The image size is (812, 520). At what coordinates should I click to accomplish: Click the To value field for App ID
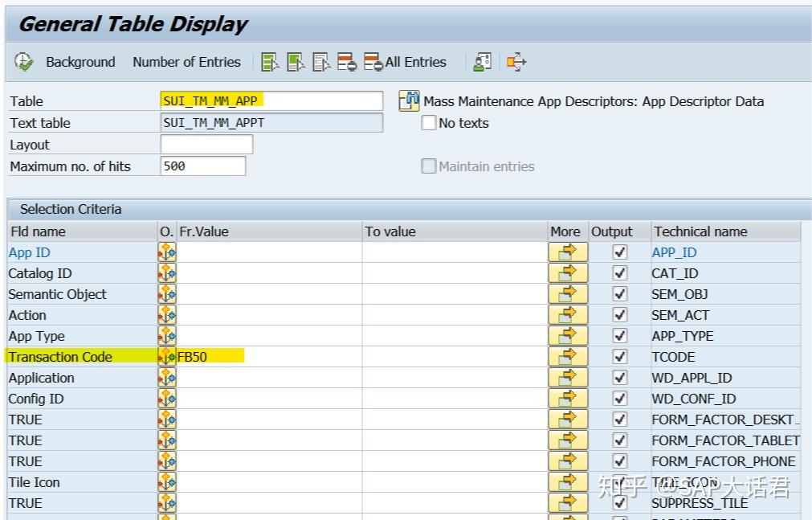pyautogui.click(x=455, y=252)
